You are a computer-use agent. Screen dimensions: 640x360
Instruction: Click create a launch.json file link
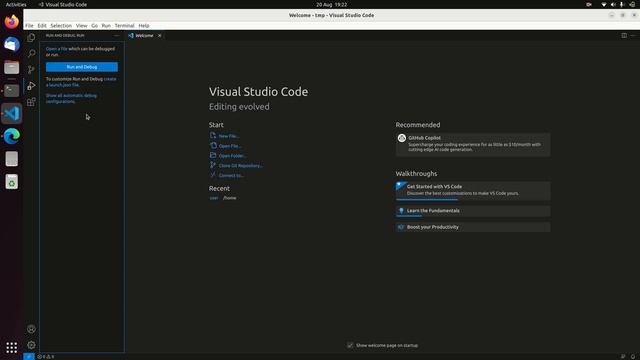81,82
